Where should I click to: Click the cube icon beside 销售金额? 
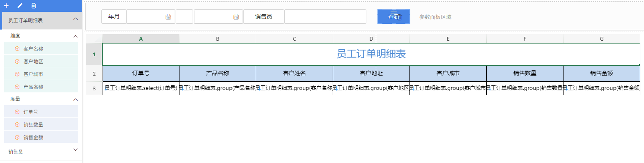tap(17, 137)
